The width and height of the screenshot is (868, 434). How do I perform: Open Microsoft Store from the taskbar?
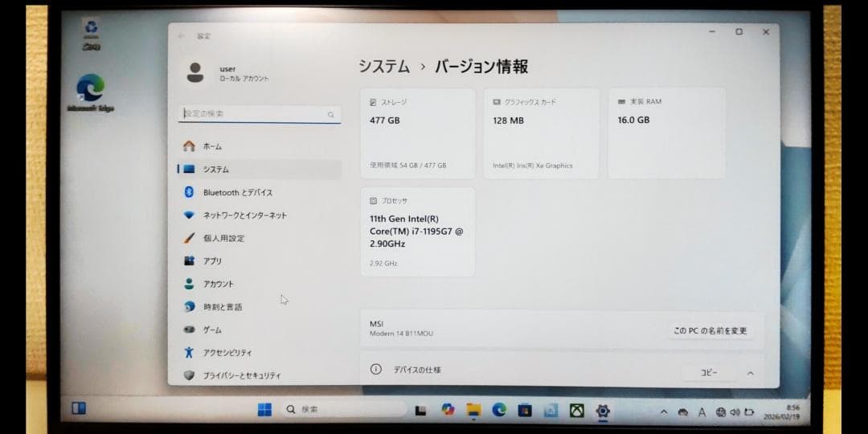click(525, 410)
